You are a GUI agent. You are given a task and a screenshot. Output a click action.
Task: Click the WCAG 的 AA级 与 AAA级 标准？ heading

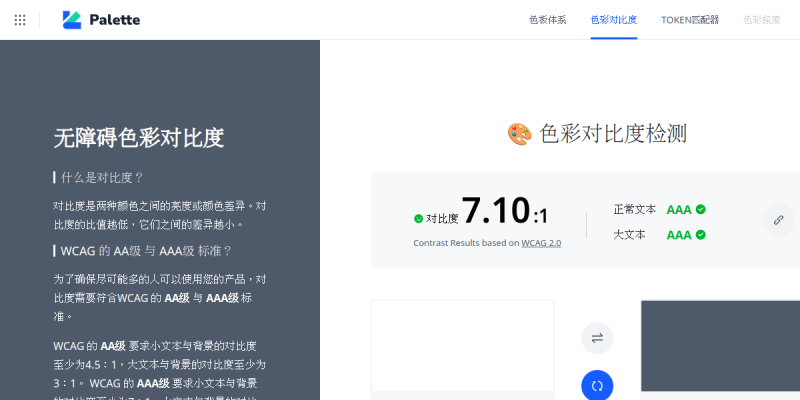[x=146, y=251]
